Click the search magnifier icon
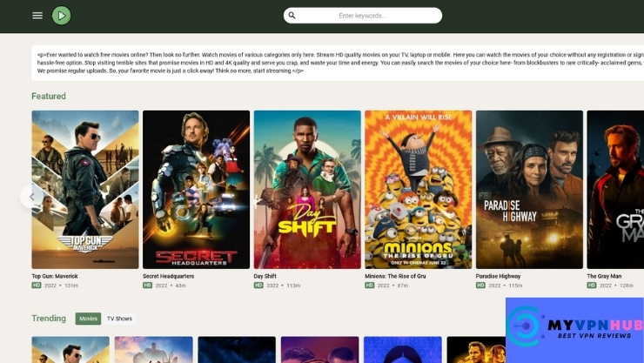This screenshot has height=363, width=644. point(292,16)
